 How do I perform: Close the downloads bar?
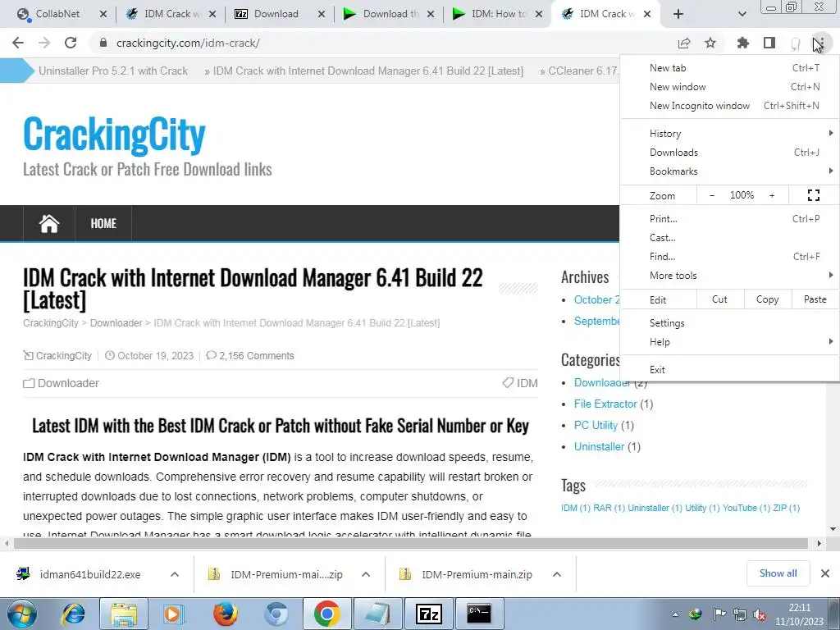pos(825,573)
